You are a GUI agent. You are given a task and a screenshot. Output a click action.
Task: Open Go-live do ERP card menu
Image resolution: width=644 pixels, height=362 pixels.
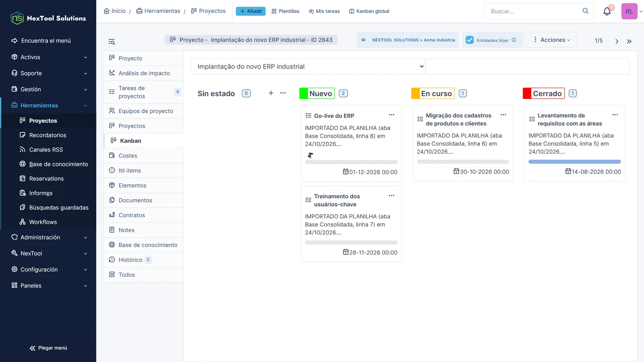pyautogui.click(x=392, y=115)
